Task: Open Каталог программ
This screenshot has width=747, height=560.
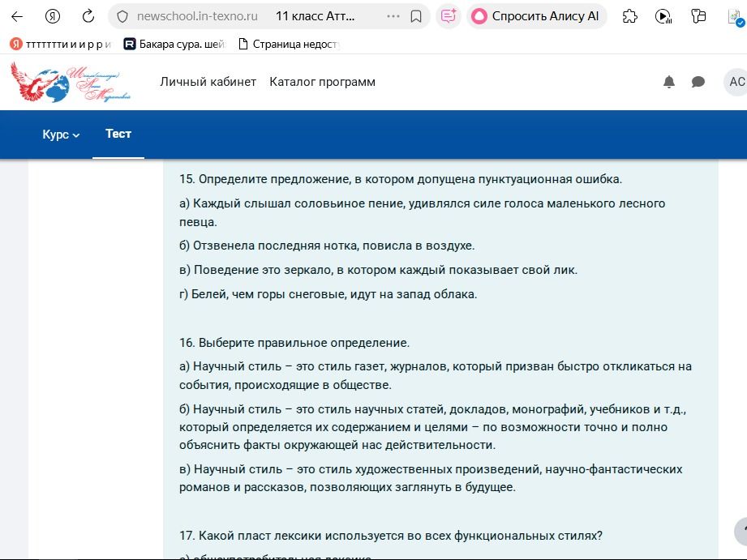Action: tap(323, 82)
